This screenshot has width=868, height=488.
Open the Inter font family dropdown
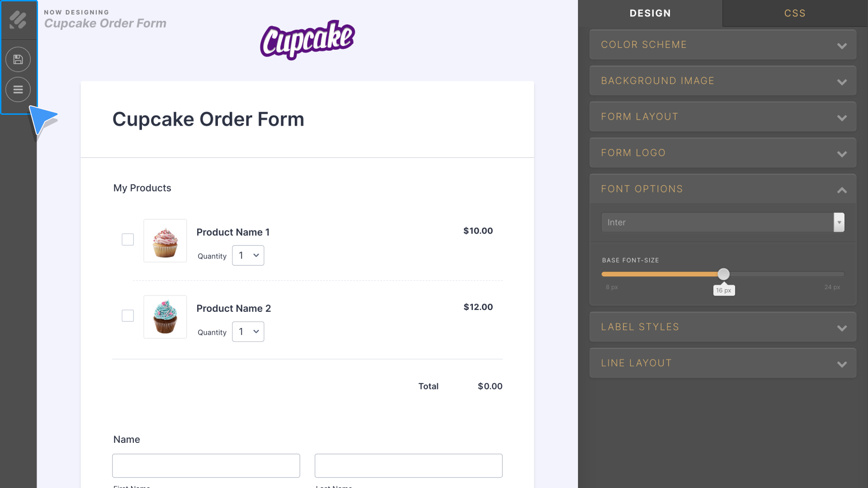pos(722,222)
